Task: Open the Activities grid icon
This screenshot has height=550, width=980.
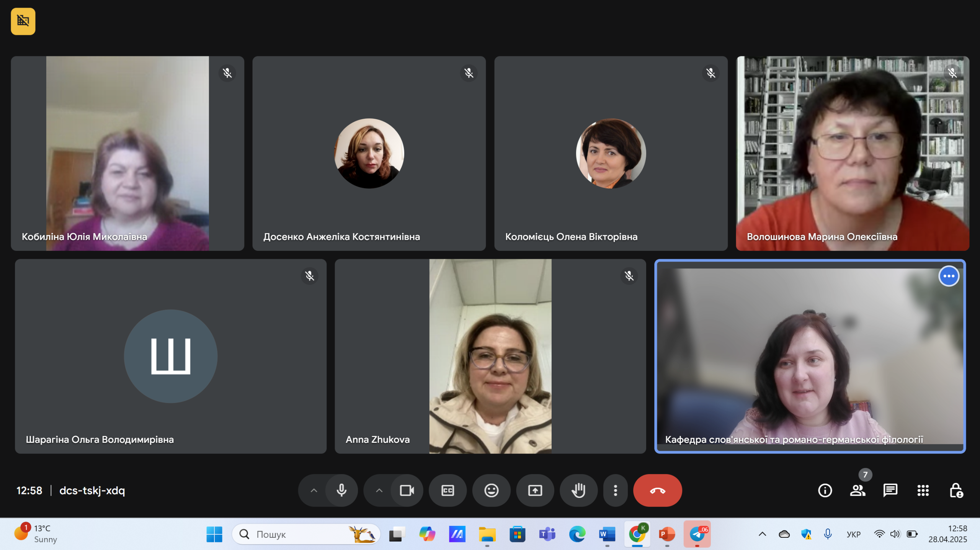Action: point(923,490)
